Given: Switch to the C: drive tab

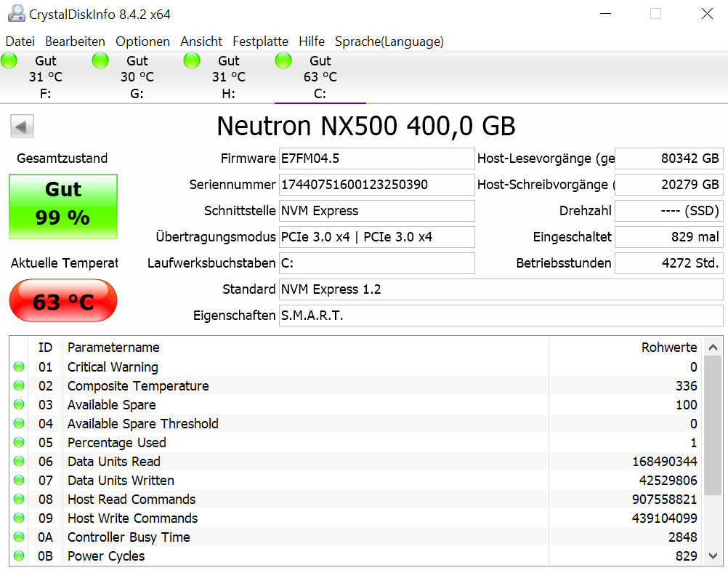Looking at the screenshot, I should [320, 76].
